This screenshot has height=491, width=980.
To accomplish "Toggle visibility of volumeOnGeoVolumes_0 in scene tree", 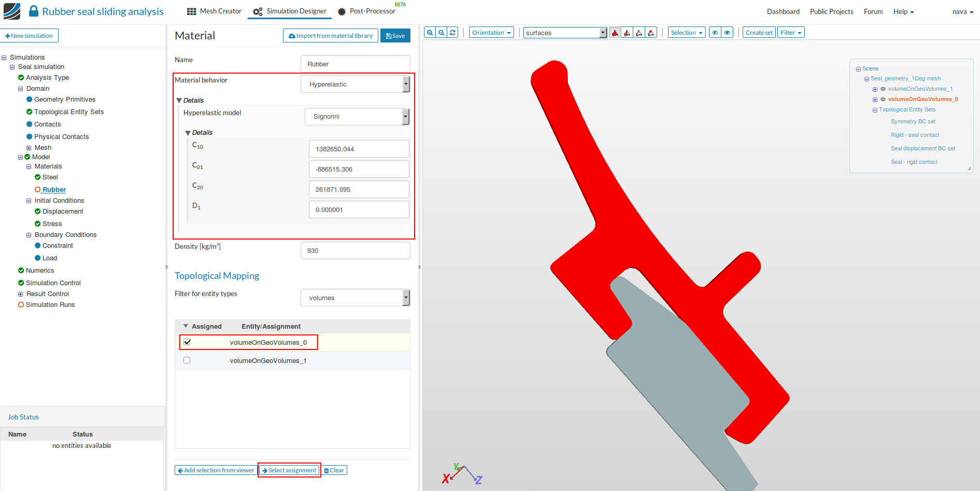I will point(883,100).
